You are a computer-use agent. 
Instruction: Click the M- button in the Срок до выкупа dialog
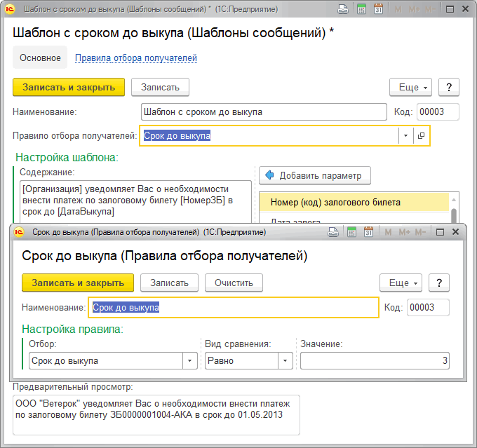point(420,232)
